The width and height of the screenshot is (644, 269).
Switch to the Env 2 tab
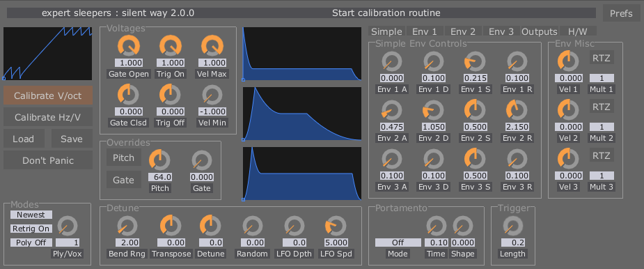point(463,31)
